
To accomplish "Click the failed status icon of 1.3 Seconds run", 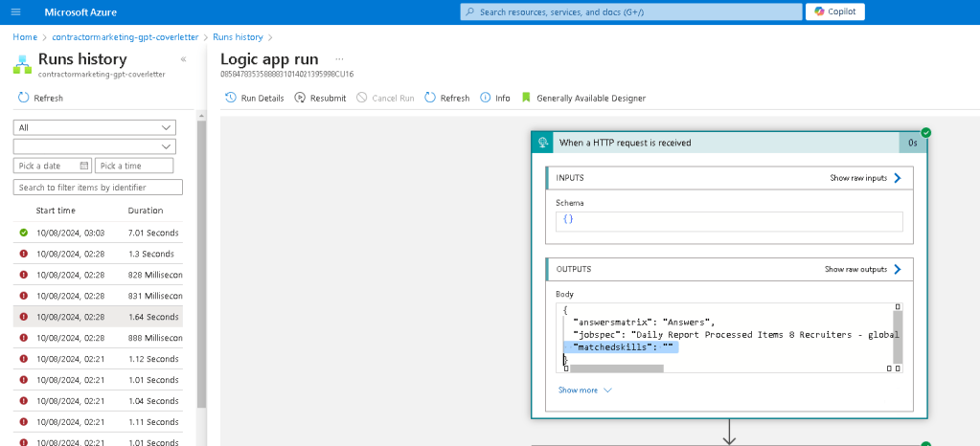I will [24, 255].
